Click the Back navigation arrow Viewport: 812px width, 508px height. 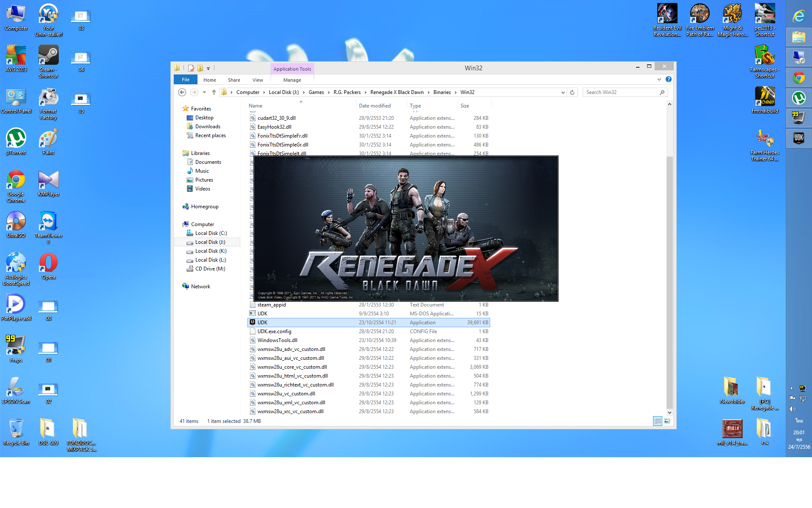pyautogui.click(x=182, y=92)
